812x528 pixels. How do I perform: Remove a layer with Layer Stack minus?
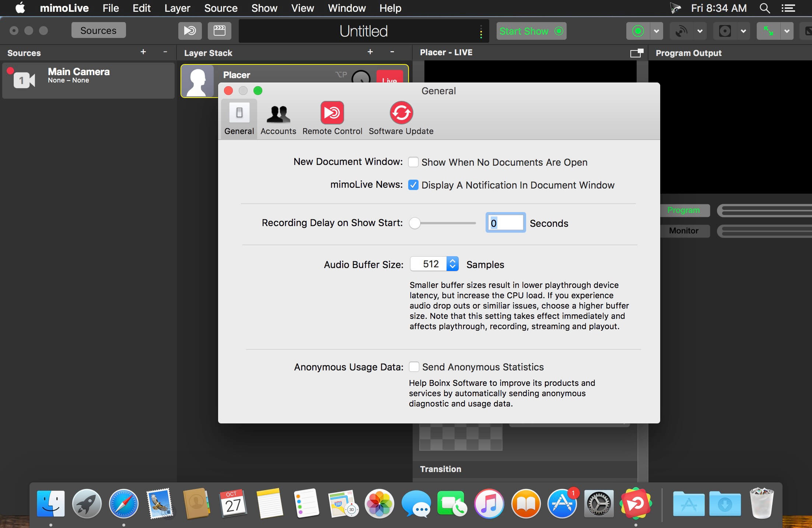pyautogui.click(x=392, y=52)
